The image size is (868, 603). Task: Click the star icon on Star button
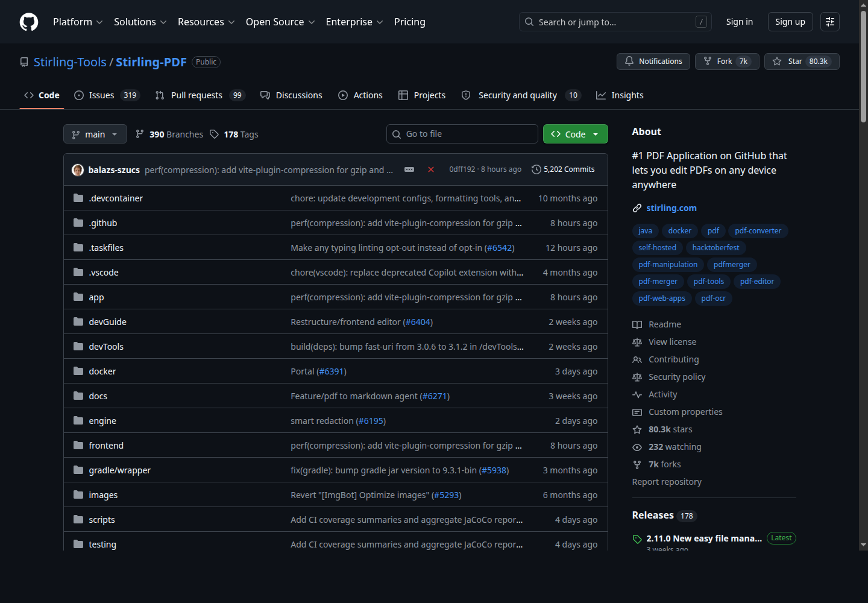pos(777,62)
